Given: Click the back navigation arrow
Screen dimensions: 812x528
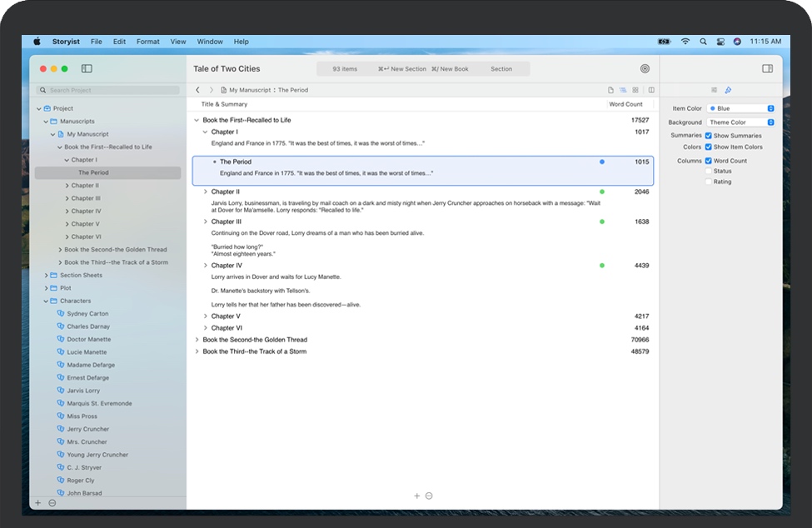Looking at the screenshot, I should (197, 90).
